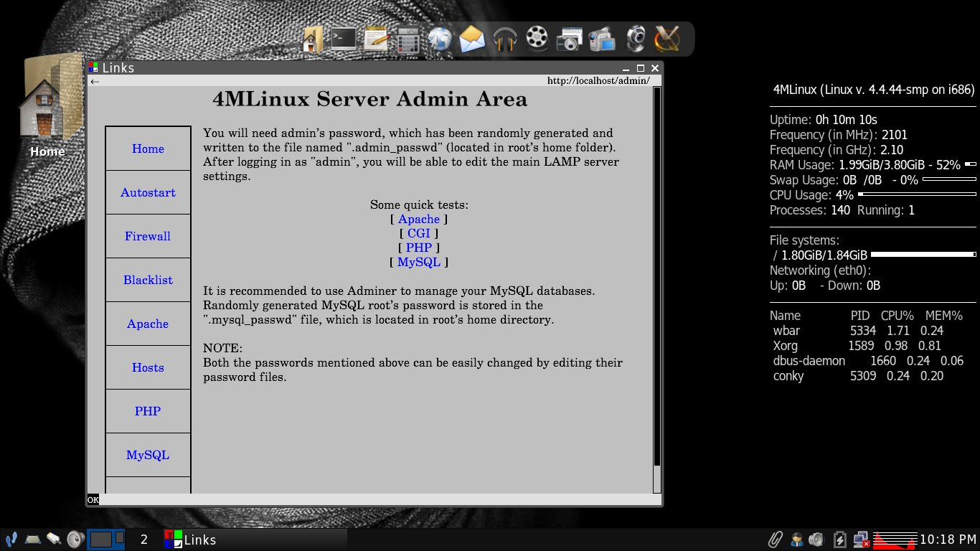The image size is (980, 551).
Task: Click the Links taskbar window button
Action: point(255,540)
